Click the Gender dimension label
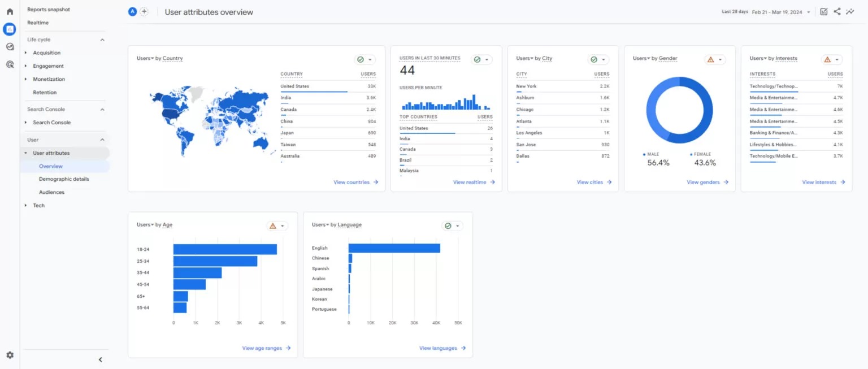Screen dimensions: 868x369 click(x=668, y=58)
